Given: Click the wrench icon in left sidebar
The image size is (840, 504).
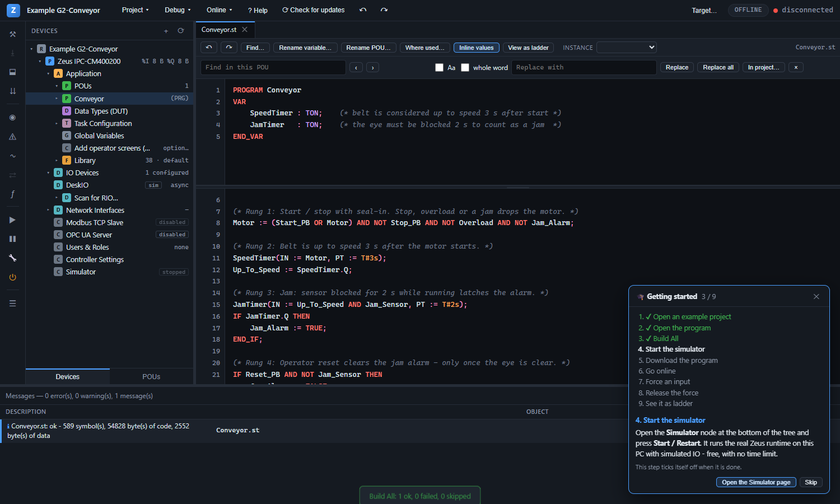Looking at the screenshot, I should (x=12, y=258).
